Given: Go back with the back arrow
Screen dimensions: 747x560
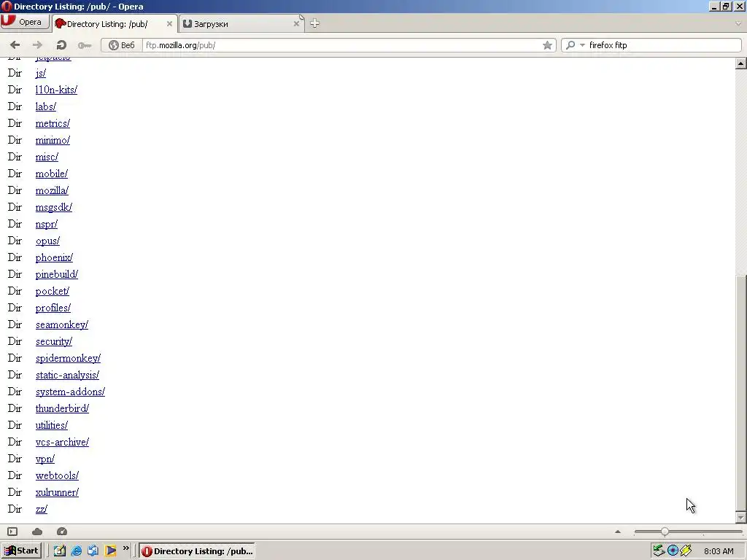Looking at the screenshot, I should pos(15,44).
